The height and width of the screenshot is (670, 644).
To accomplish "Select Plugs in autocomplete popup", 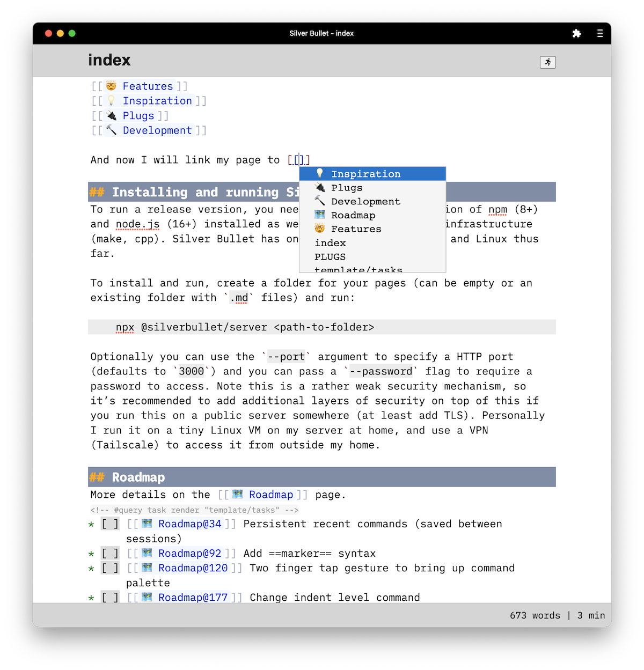I will coord(372,188).
